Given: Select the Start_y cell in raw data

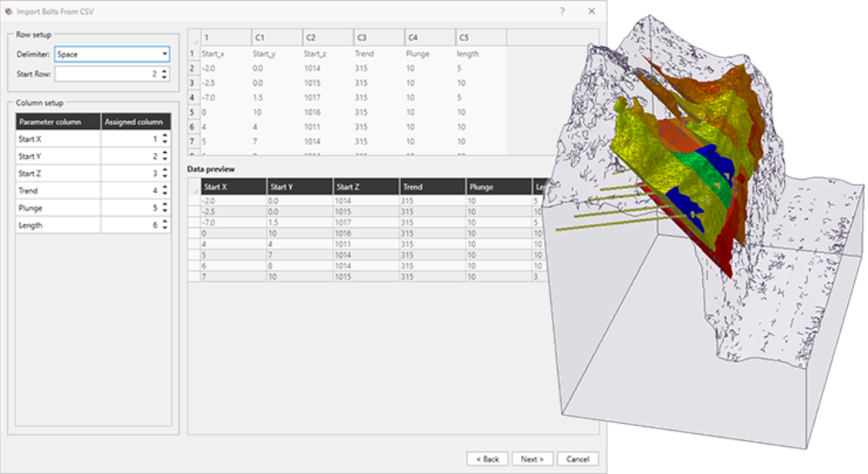Looking at the screenshot, I should tap(277, 54).
